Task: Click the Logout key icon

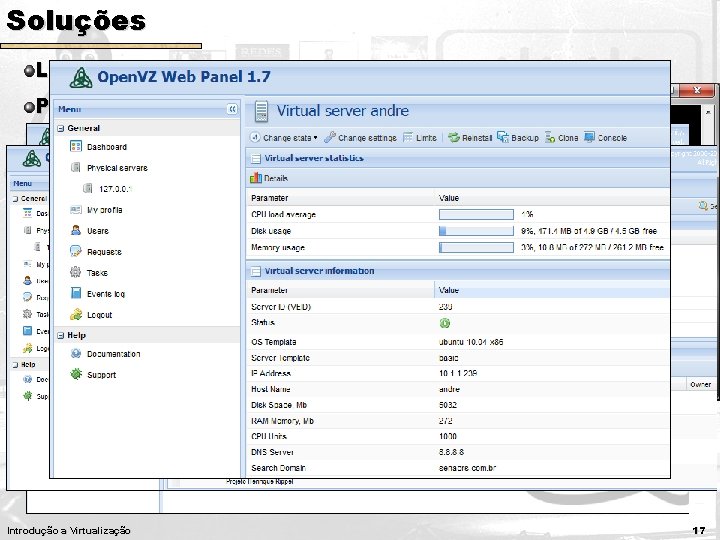Action: (x=76, y=315)
